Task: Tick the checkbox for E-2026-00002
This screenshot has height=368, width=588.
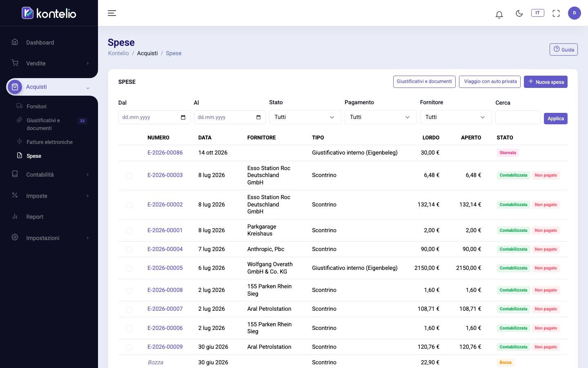Action: click(129, 205)
